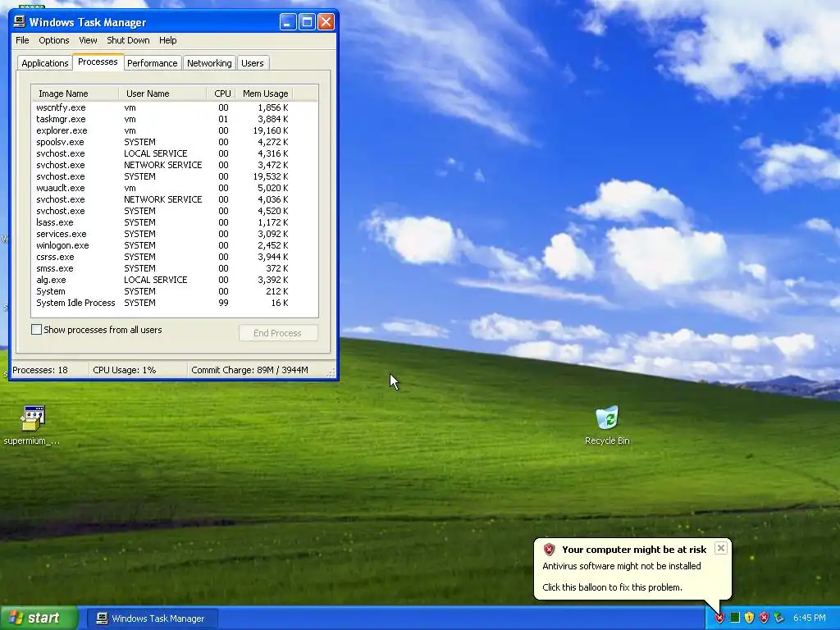Click the yellow shield Windows Update tray icon
The image size is (840, 630).
tap(749, 618)
